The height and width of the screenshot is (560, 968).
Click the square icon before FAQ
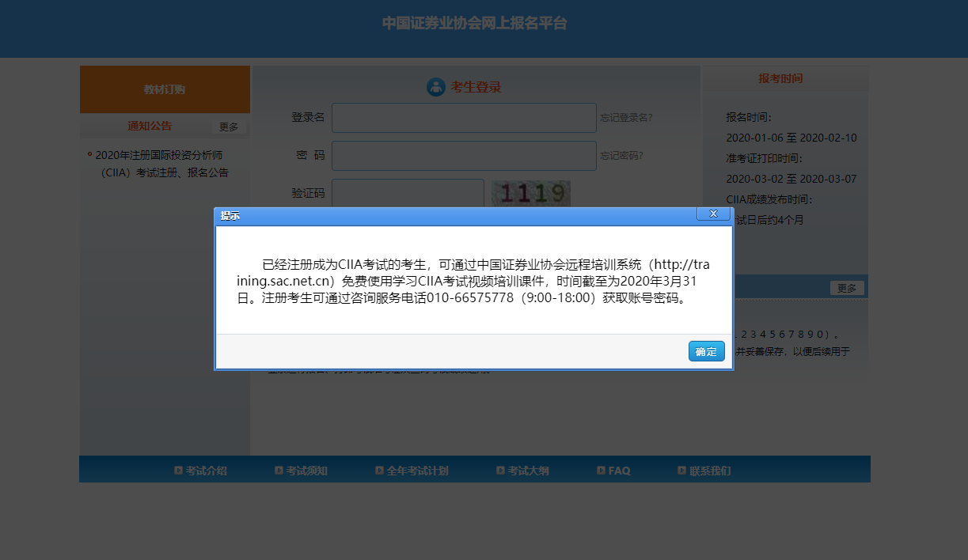[x=602, y=469]
